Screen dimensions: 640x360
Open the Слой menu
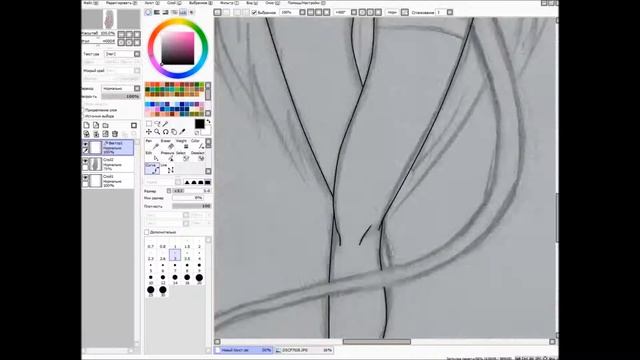(174, 3)
